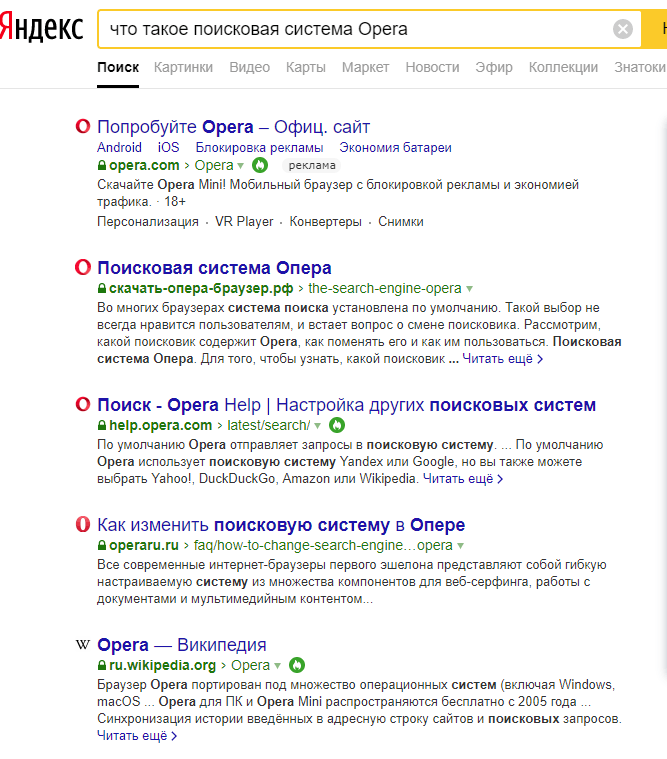Click Wikipedia favicon next to Opera — Википедия
The height and width of the screenshot is (759, 667).
(x=83, y=645)
